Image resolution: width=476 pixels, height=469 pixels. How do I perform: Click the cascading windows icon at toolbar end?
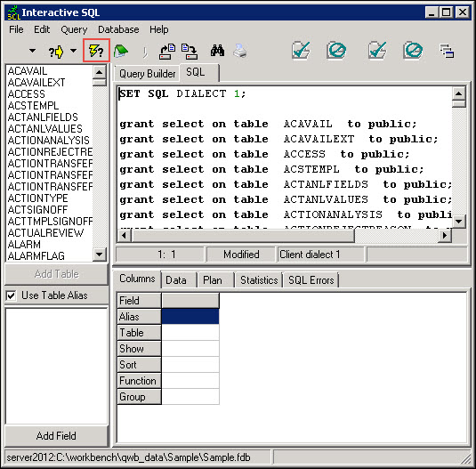click(447, 51)
